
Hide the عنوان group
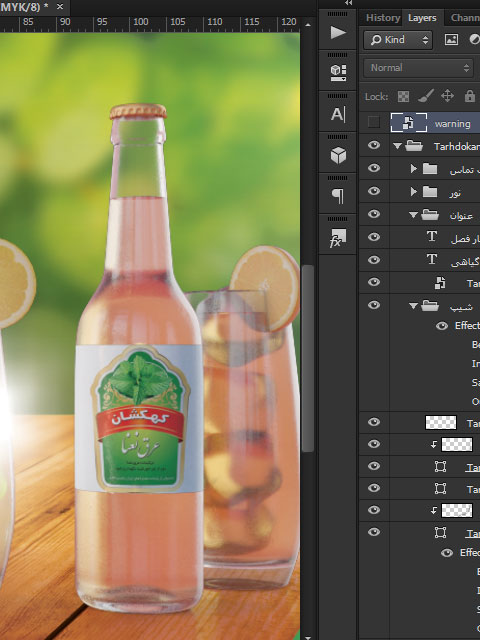374,214
